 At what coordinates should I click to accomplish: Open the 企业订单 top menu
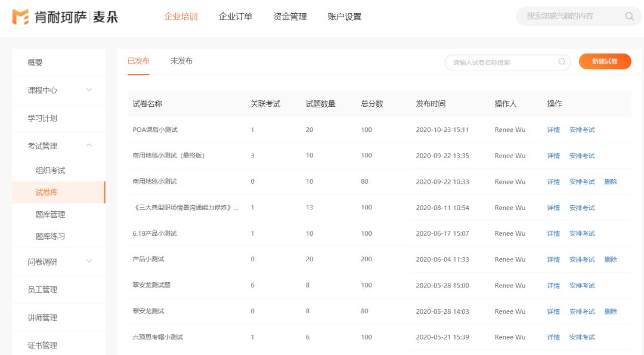[x=236, y=17]
